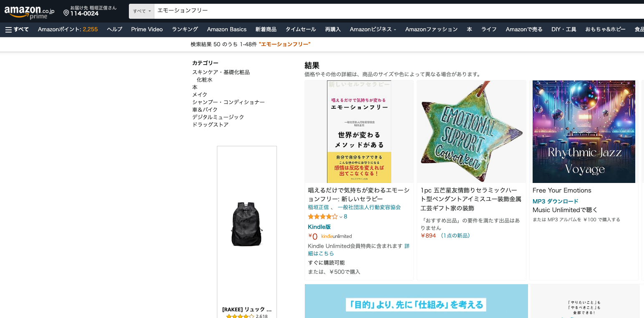Click Rhythmic Jazz Voyage album cover
The width and height of the screenshot is (644, 318).
(584, 132)
